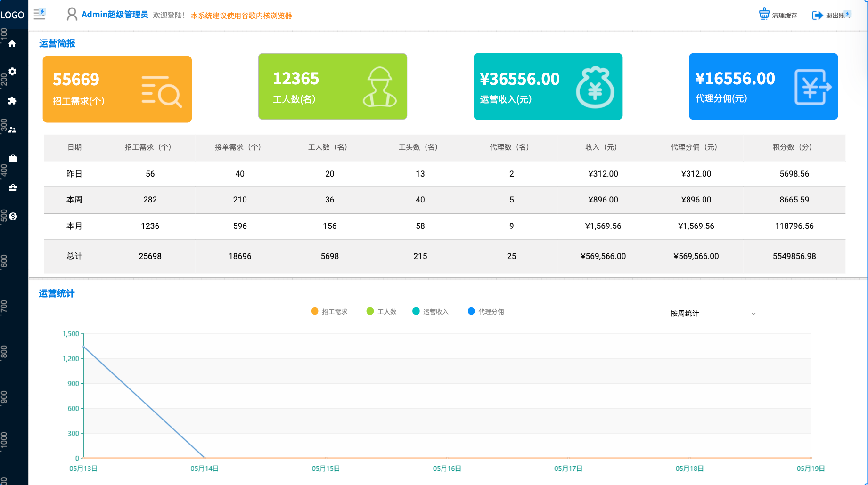Screen dimensions: 868x485
Task: Open the ¥36556.00 运营收入 card
Action: (548, 87)
